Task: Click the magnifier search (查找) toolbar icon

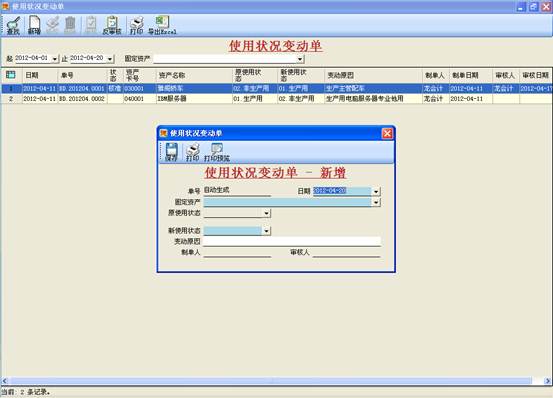Action: coord(13,25)
